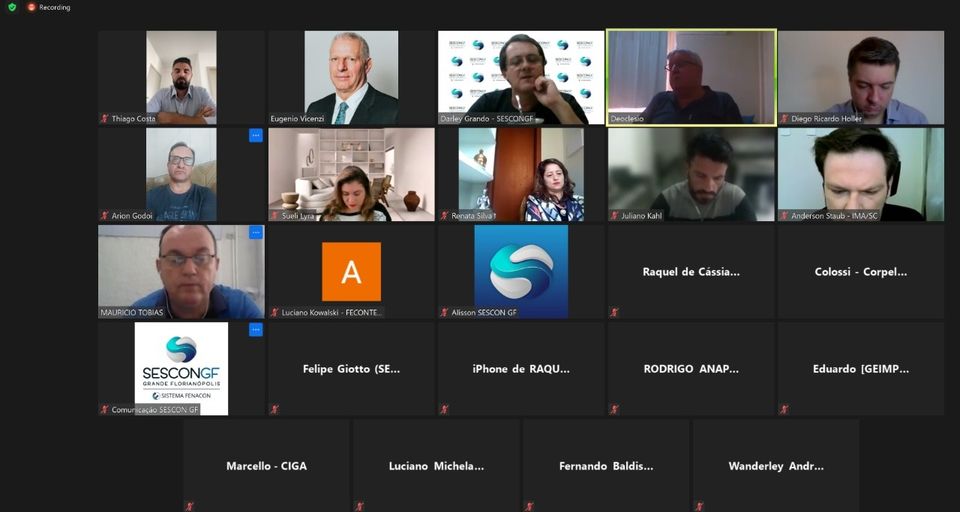Select Luciano Kowalski's orange A avatar
Image resolution: width=960 pixels, height=512 pixels.
tap(351, 272)
